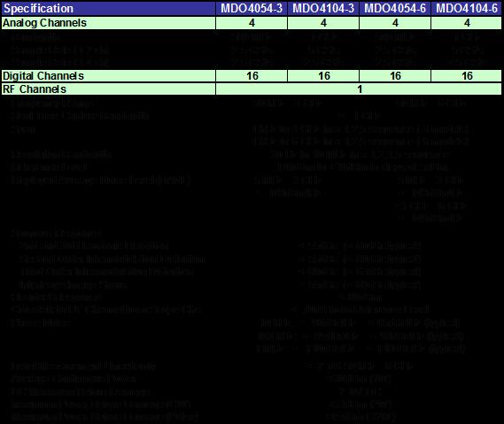This screenshot has width=504, height=424.
Task: Choose Digital Channels 16 under MDO4104-6
Action: (x=466, y=76)
